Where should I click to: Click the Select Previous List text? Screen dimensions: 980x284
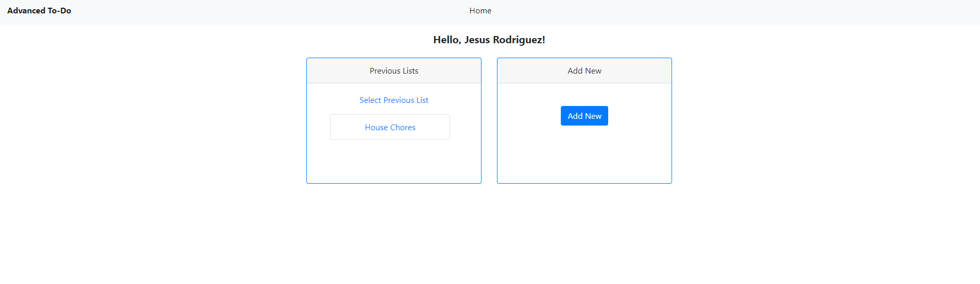(393, 100)
